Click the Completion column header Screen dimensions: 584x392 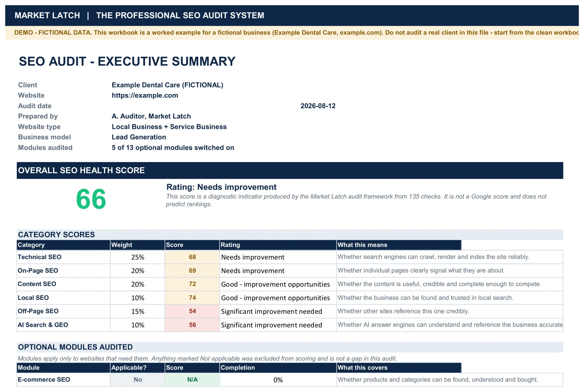click(278, 368)
